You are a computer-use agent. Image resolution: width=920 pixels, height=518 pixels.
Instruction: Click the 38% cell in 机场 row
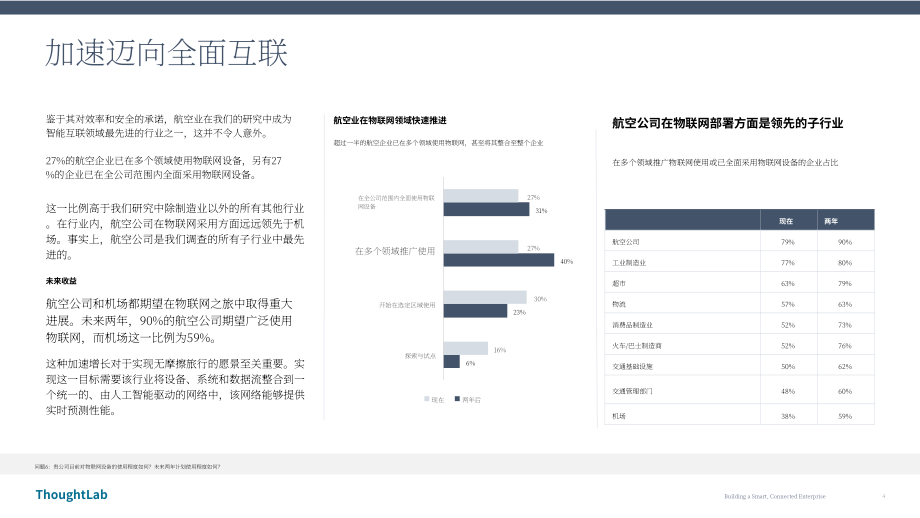[788, 417]
